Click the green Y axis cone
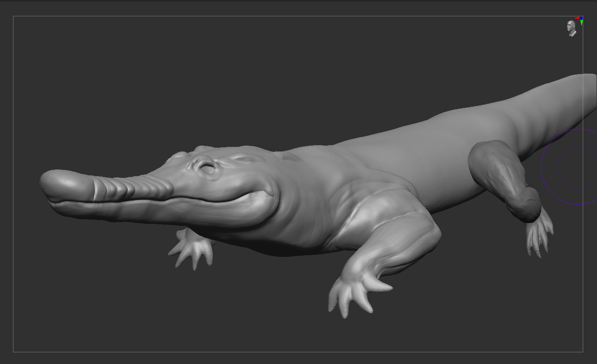Viewport: 597px width, 364px height. click(x=581, y=23)
